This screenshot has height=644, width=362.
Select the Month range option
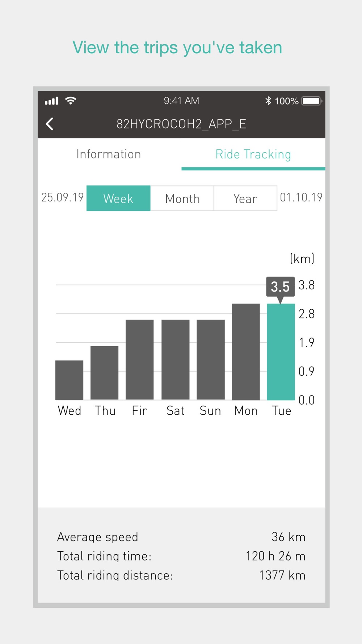point(182,198)
